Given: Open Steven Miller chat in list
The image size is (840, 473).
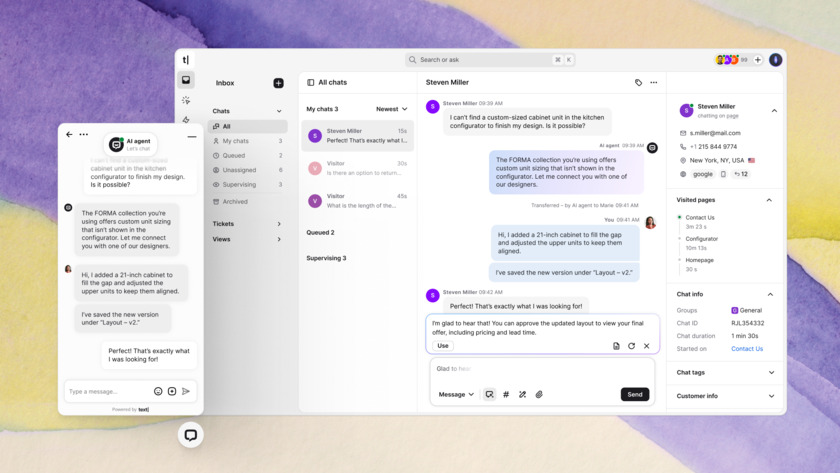Looking at the screenshot, I should click(x=357, y=136).
